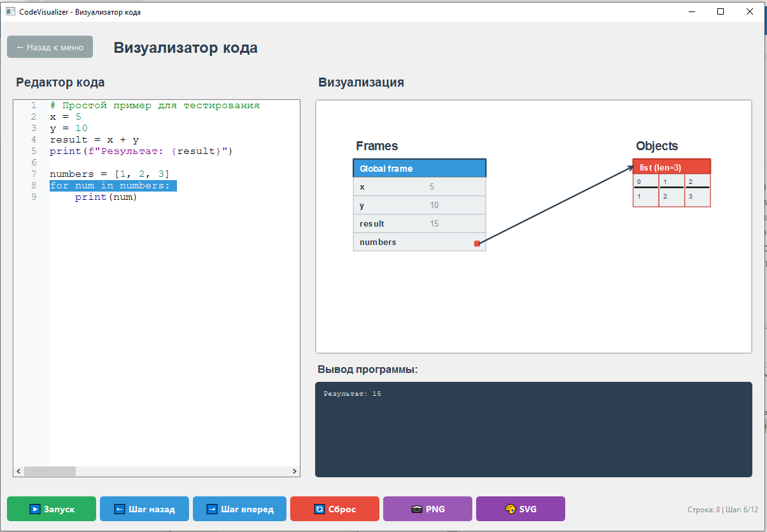Viewport: 767px width, 532px height.
Task: Go back with Назад к меню button
Action: (50, 47)
